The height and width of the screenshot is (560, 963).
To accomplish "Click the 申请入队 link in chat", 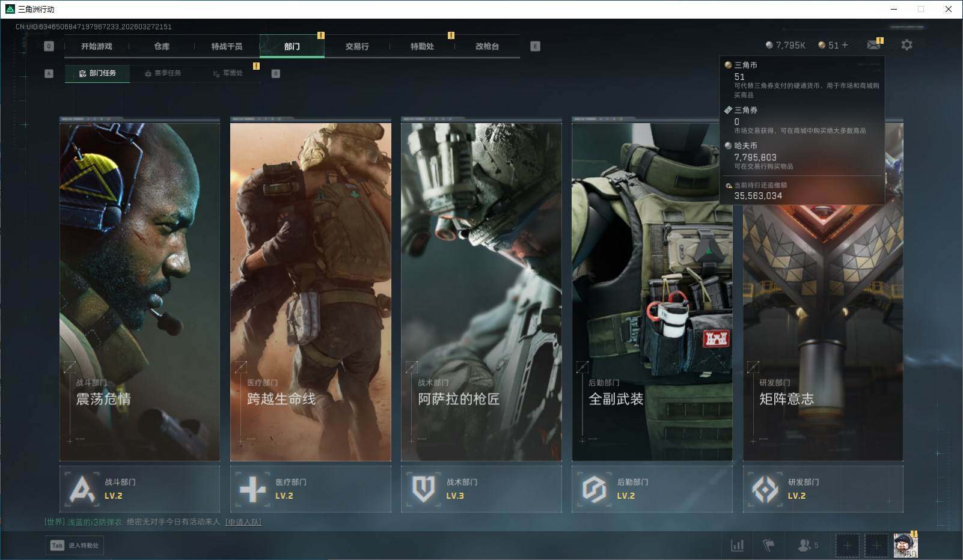I will 243,522.
